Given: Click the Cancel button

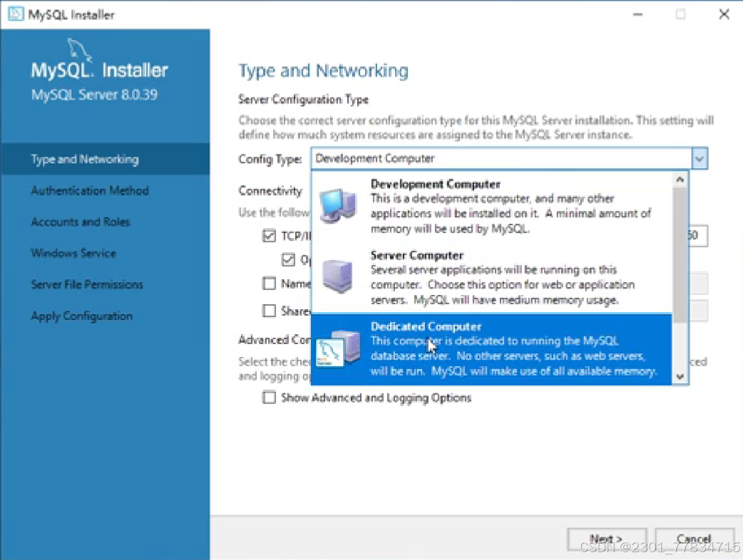Looking at the screenshot, I should coord(695,539).
